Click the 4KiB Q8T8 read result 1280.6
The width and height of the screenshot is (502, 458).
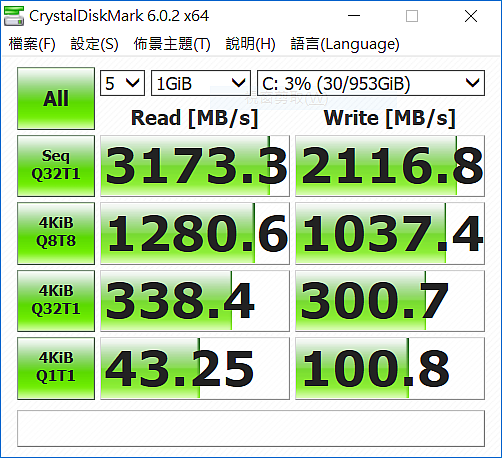(x=195, y=233)
